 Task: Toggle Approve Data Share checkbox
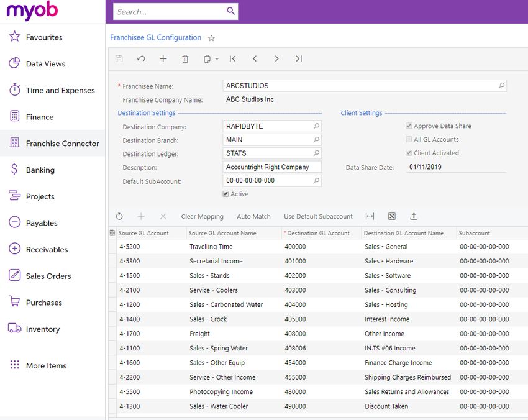[x=409, y=126]
